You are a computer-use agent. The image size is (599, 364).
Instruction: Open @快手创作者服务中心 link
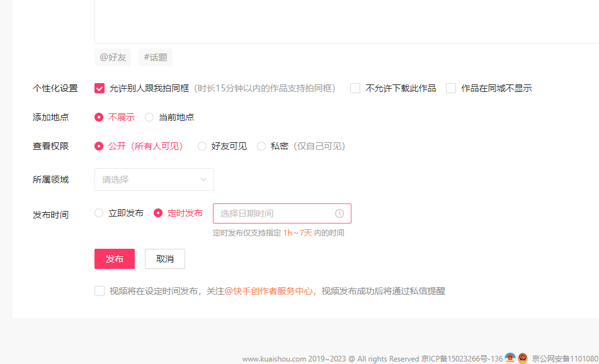tap(268, 291)
